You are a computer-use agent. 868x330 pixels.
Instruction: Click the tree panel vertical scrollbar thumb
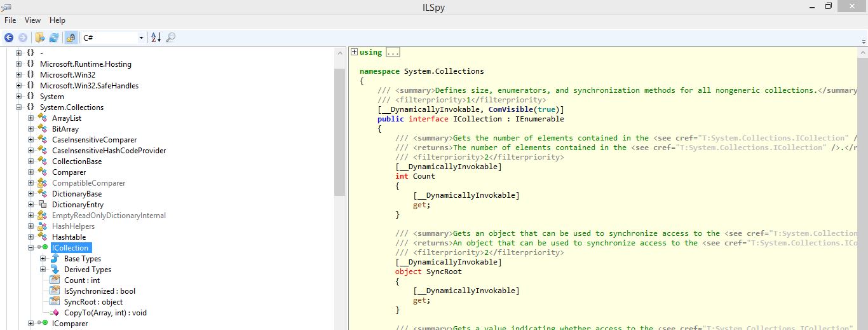(x=340, y=132)
